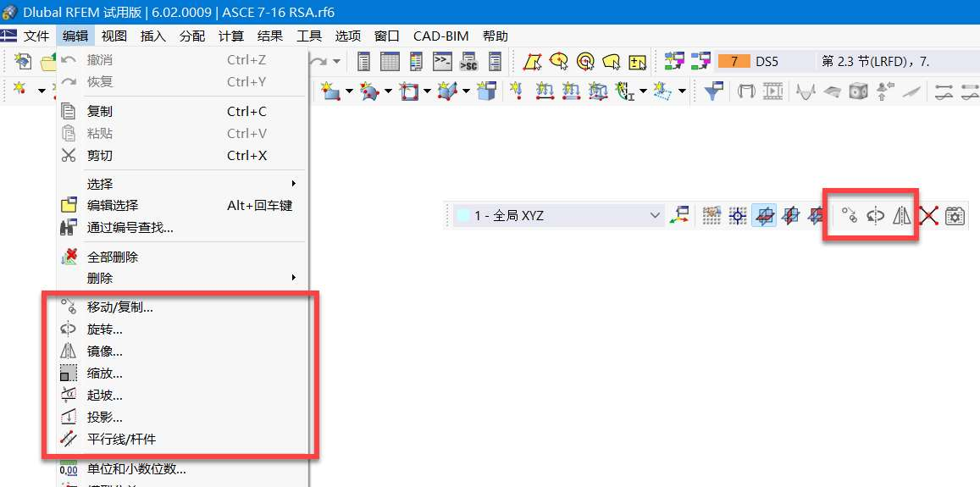
Task: Toggle the grid points snap button
Action: (x=711, y=216)
